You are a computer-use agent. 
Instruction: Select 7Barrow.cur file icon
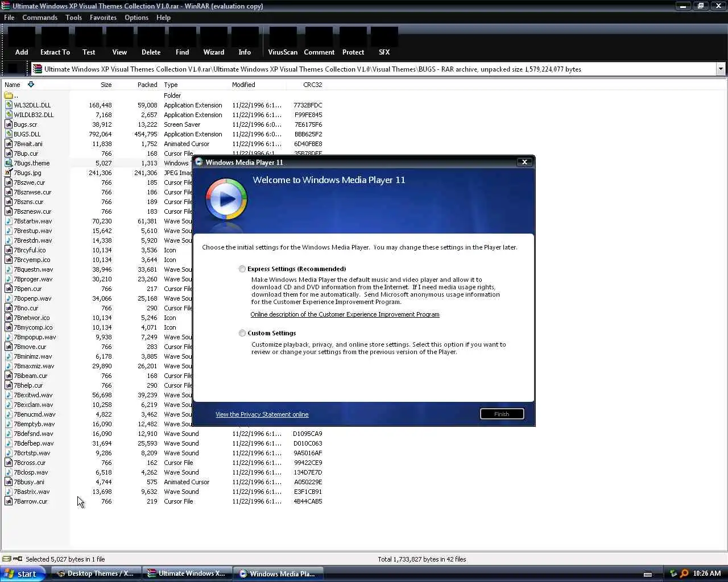[x=9, y=501]
